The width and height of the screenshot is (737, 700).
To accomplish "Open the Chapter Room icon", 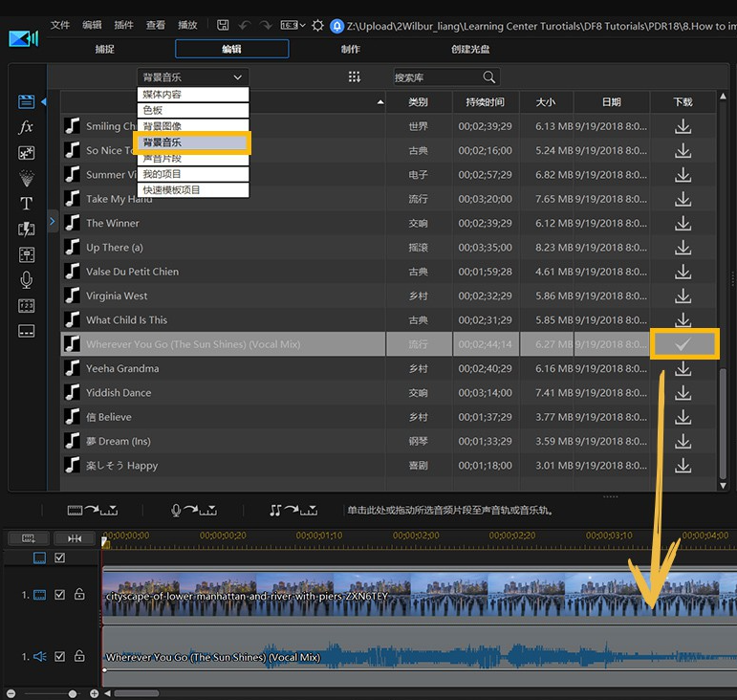I will (27, 306).
